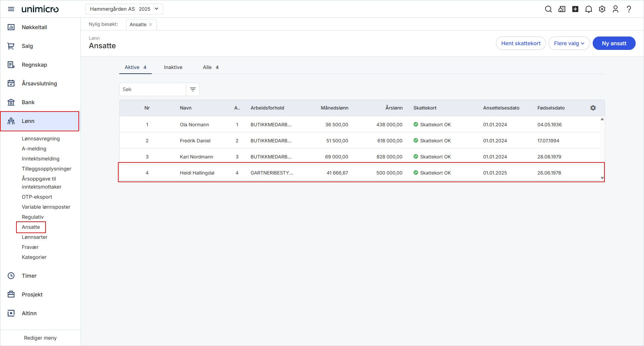Click the search magnifier icon in header
This screenshot has height=346, width=644.
click(548, 9)
